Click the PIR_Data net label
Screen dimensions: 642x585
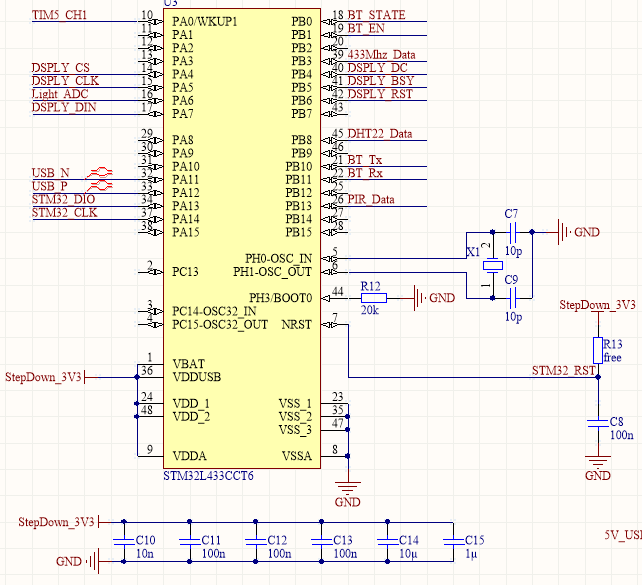371,199
